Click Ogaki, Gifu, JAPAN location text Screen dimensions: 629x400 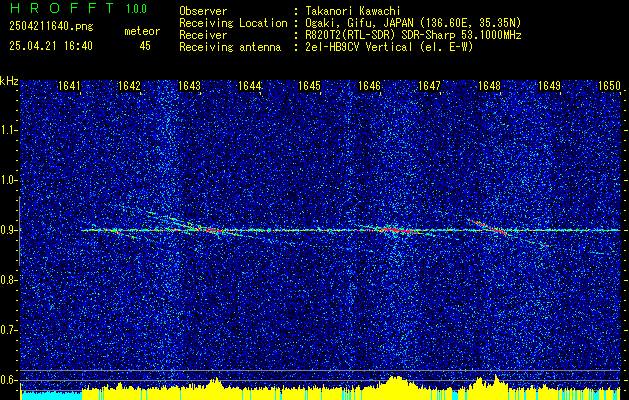(413, 23)
